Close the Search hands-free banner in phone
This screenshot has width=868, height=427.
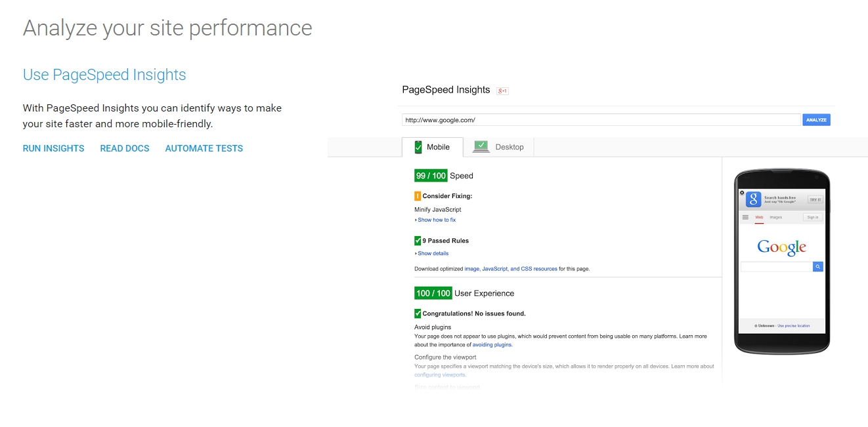[x=742, y=193]
